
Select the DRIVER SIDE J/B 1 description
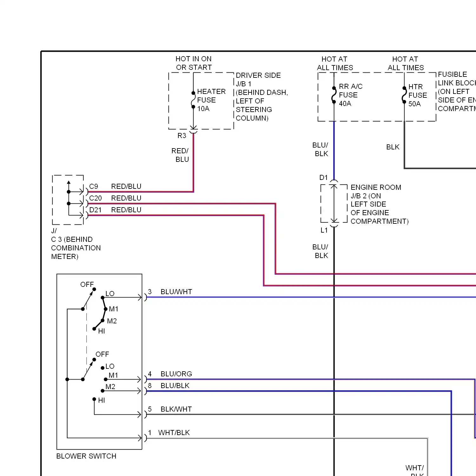click(262, 96)
